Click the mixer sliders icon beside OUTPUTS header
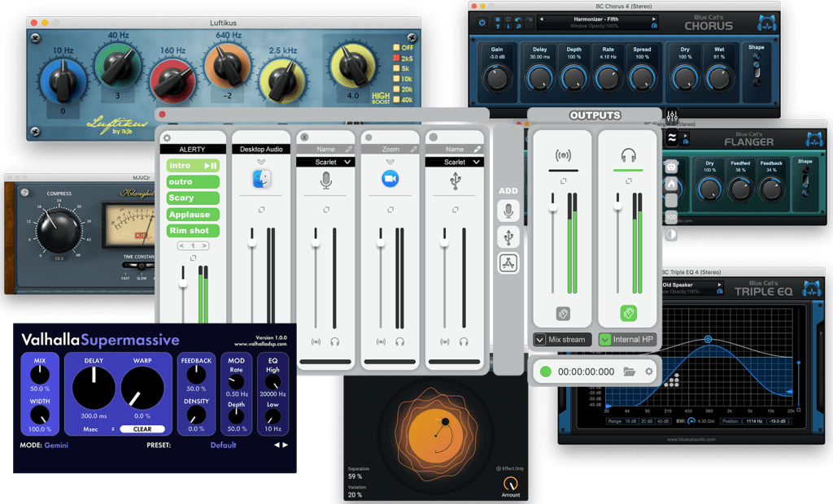Viewport: 833px width, 504px height. pos(672,115)
